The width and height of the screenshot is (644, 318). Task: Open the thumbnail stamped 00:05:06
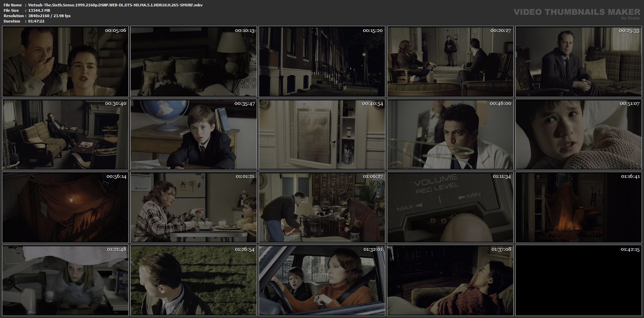coord(65,62)
